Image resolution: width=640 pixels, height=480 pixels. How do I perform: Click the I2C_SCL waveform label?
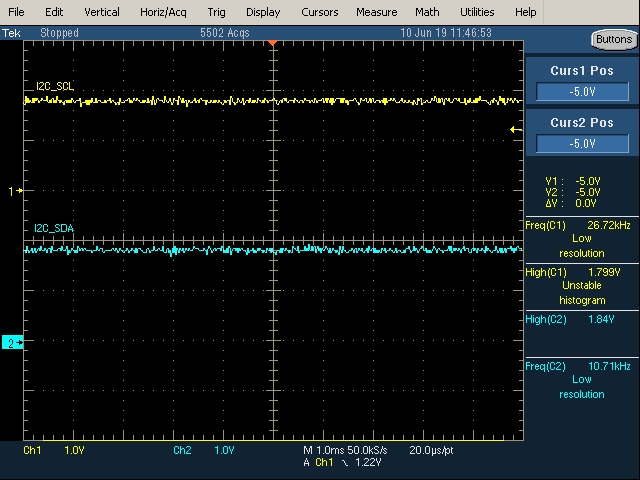coord(55,86)
